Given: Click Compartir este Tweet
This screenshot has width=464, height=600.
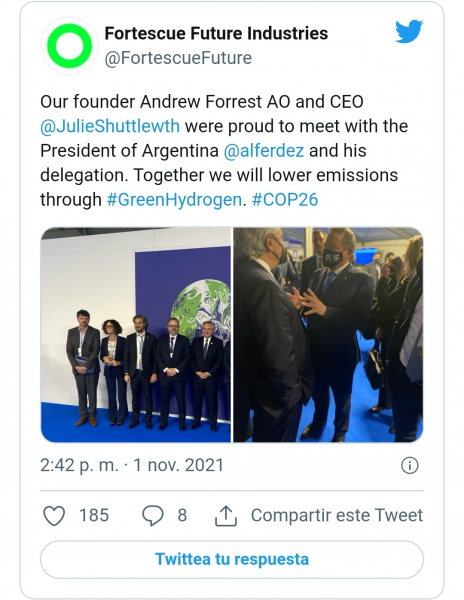Looking at the screenshot, I should 337,515.
